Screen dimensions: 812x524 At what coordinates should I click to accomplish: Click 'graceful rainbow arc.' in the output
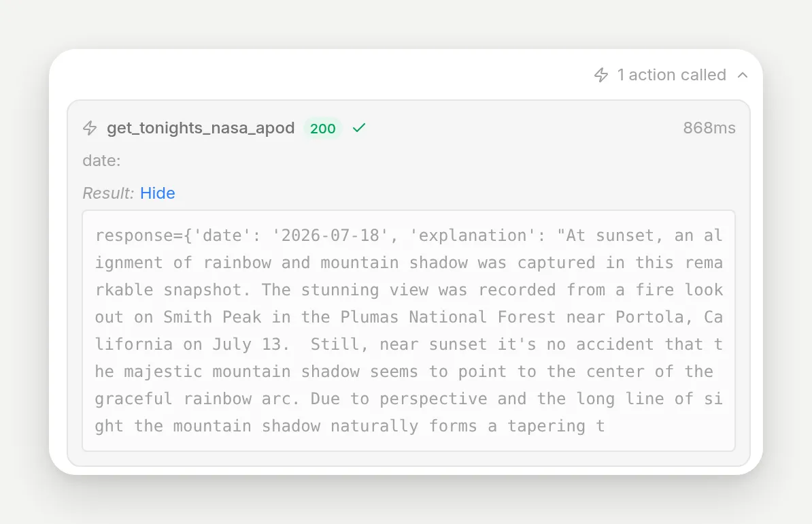point(197,399)
